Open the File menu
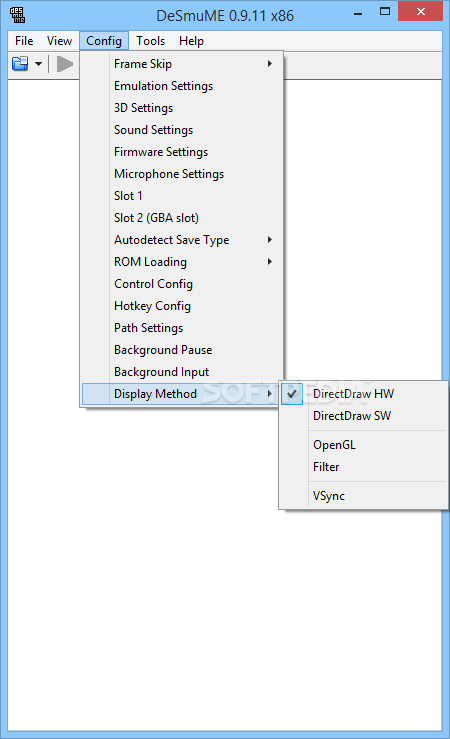The width and height of the screenshot is (450, 739). (24, 41)
